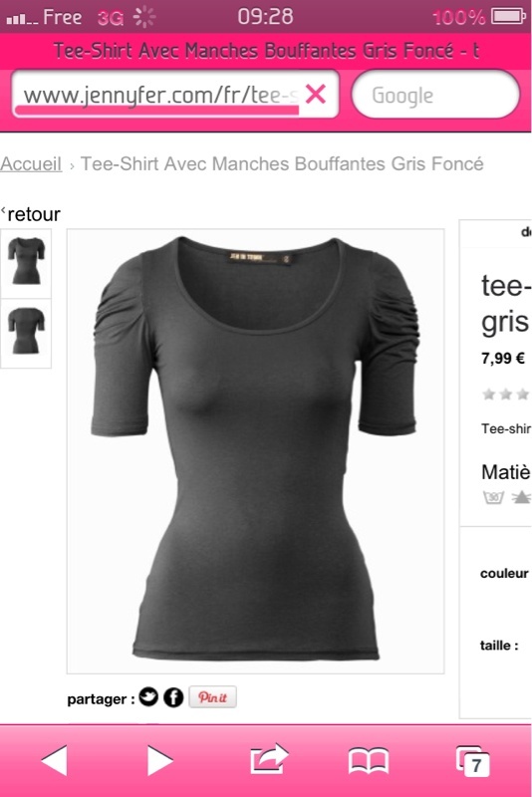
Task: Open the bookmarks book icon
Action: pos(369,760)
